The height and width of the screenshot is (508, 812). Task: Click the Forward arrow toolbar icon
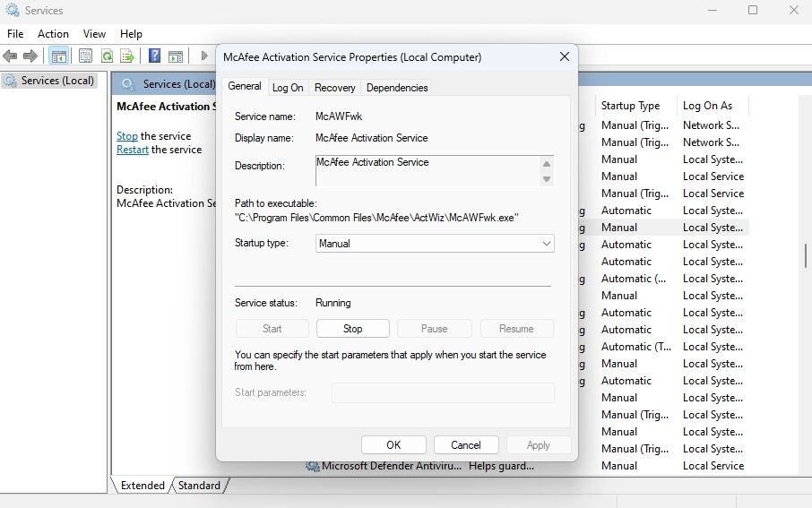tap(30, 56)
